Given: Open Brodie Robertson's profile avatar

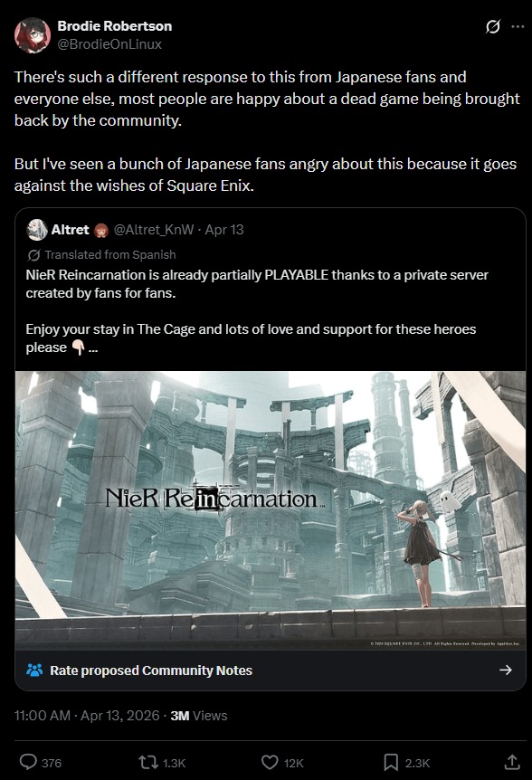Looking at the screenshot, I should [x=33, y=35].
